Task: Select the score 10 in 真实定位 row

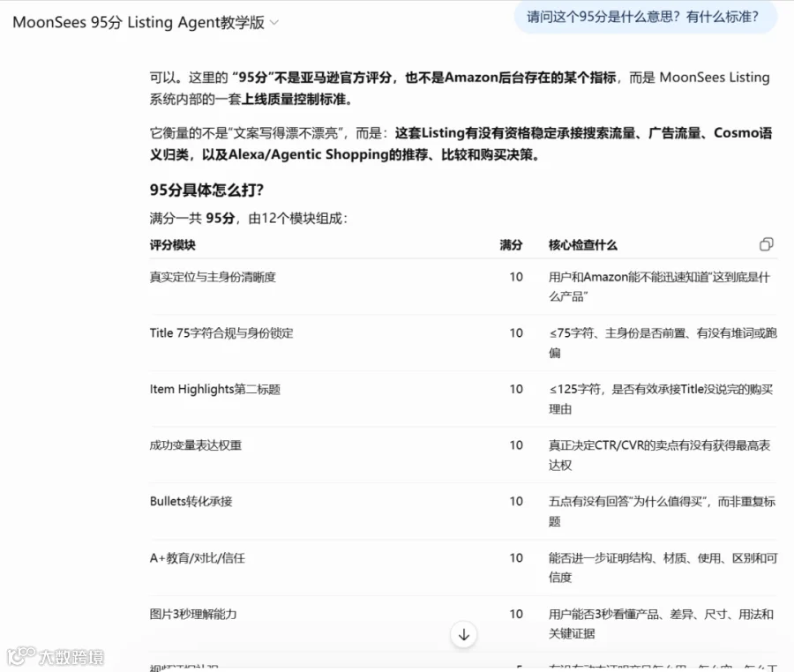Action: [516, 277]
